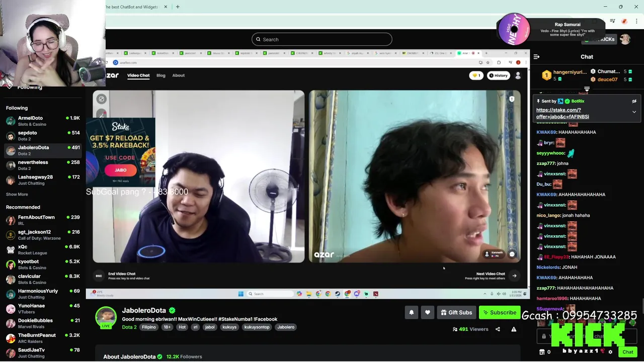
Task: Click Stake JABO promo code banner
Action: 120,153
